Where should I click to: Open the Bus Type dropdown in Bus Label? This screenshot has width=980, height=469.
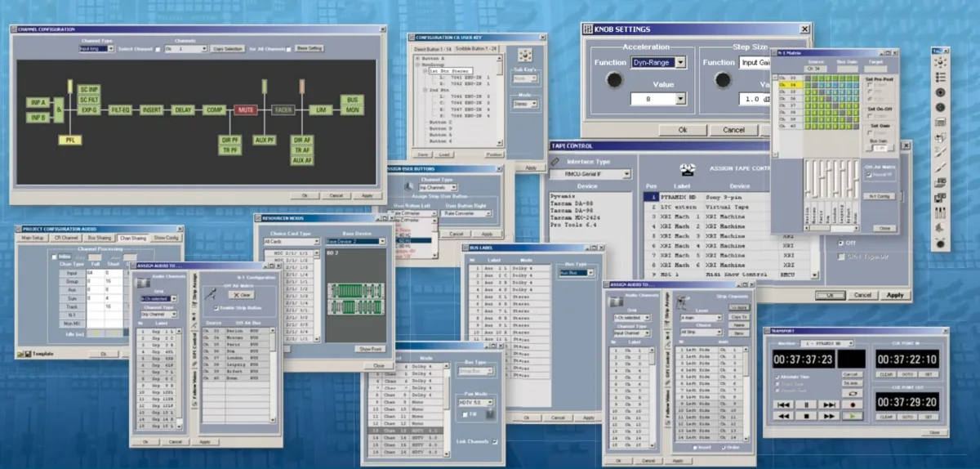tap(576, 273)
